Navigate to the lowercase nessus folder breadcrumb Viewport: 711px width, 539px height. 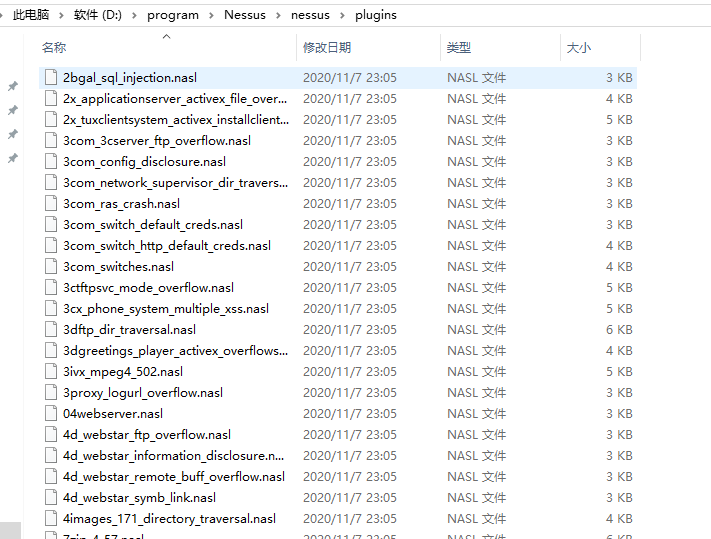pyautogui.click(x=310, y=15)
